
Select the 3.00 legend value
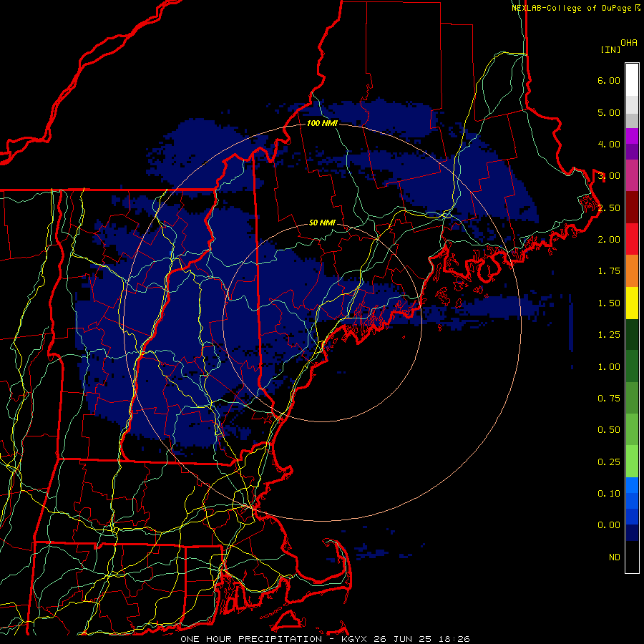coord(609,176)
